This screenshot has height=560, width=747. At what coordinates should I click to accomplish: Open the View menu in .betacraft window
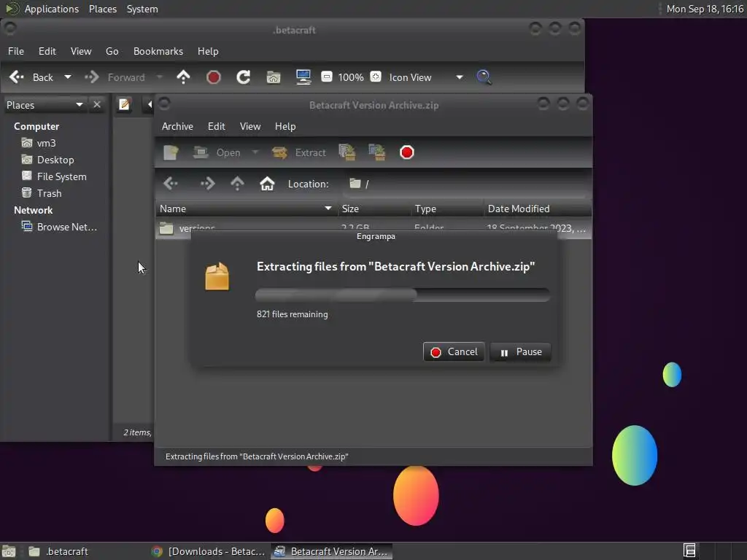pyautogui.click(x=81, y=51)
